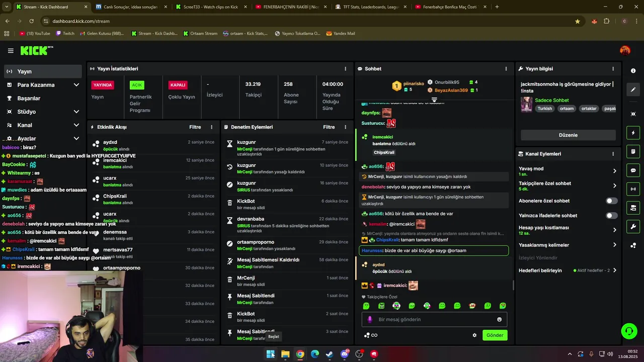Click the chat panel scrollbar
This screenshot has height=362, width=644.
click(513, 286)
